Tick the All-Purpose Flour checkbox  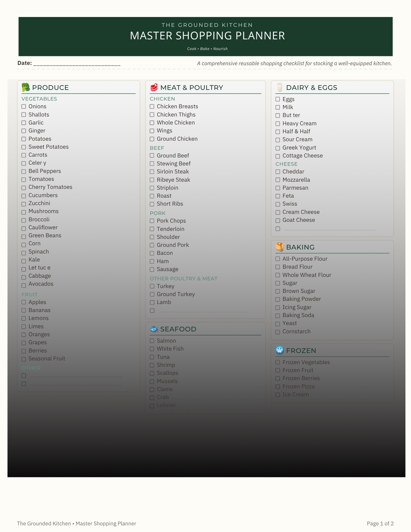pos(278,259)
